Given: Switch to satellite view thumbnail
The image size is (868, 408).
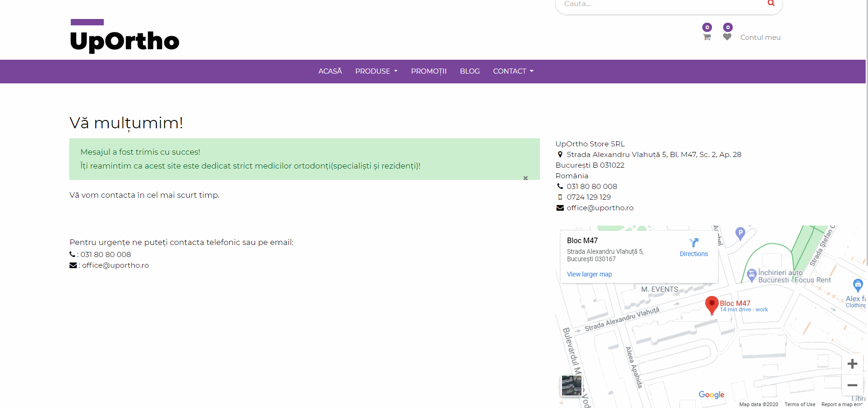Looking at the screenshot, I should point(571,385).
